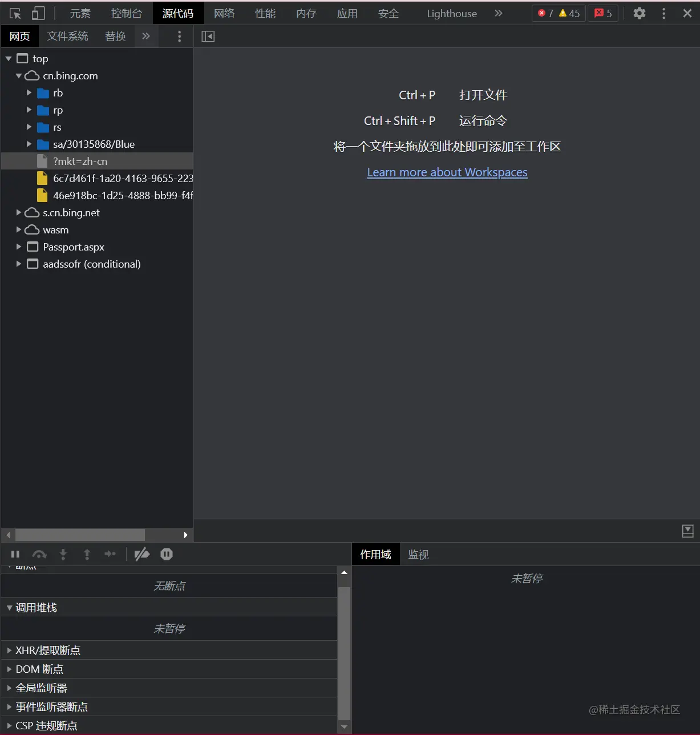Click the yellow warning count 45

569,13
